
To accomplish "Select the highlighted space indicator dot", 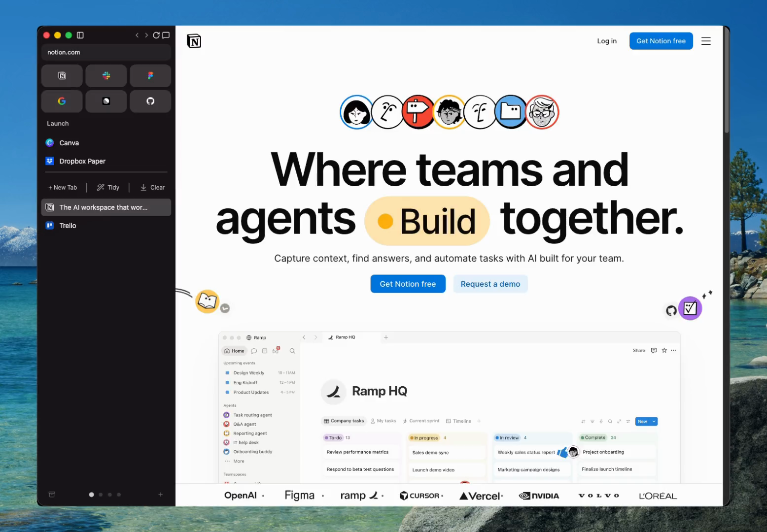I will tap(91, 495).
